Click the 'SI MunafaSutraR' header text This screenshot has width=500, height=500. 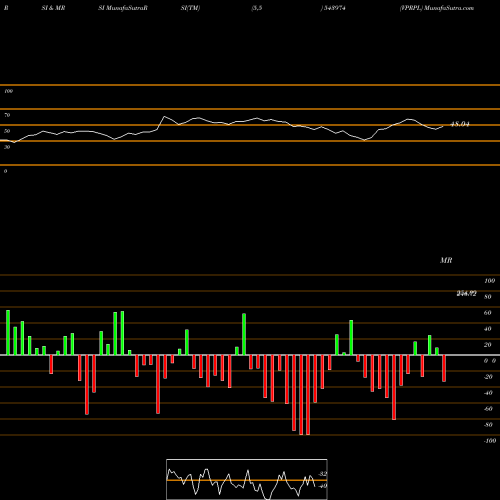pos(123,8)
